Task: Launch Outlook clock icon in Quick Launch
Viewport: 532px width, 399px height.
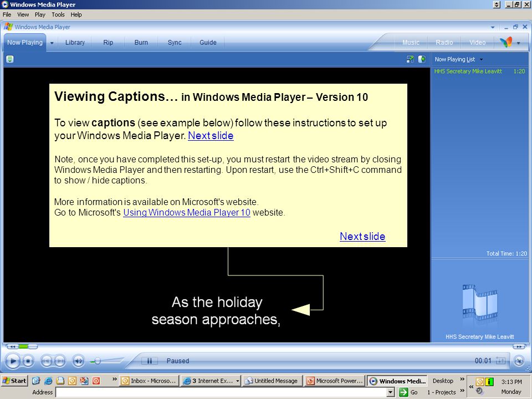Action: click(72, 381)
